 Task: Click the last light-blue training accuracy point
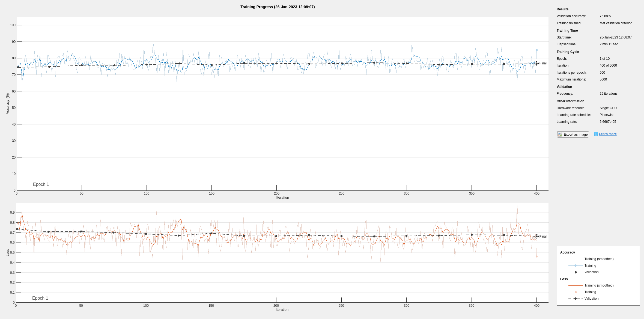(x=536, y=50)
